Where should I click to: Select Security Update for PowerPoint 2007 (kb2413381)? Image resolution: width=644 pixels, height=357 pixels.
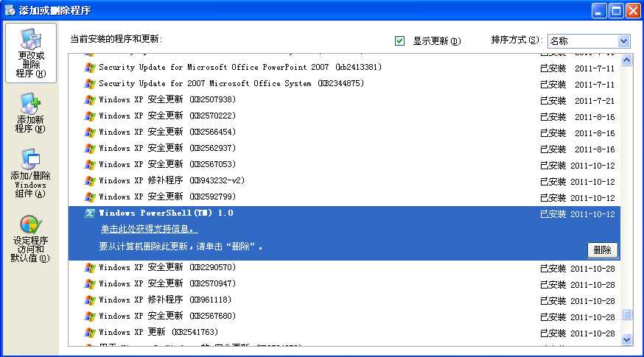pos(344,67)
